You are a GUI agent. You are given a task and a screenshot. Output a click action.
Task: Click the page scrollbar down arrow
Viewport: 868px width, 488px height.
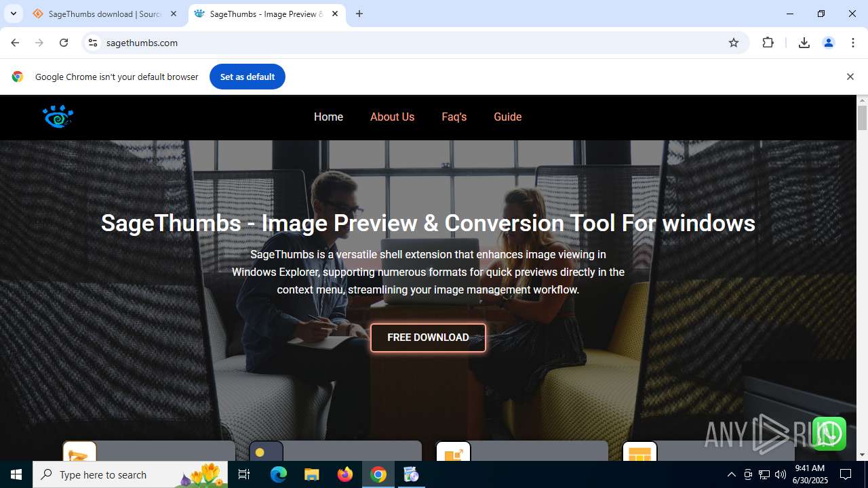click(x=862, y=455)
